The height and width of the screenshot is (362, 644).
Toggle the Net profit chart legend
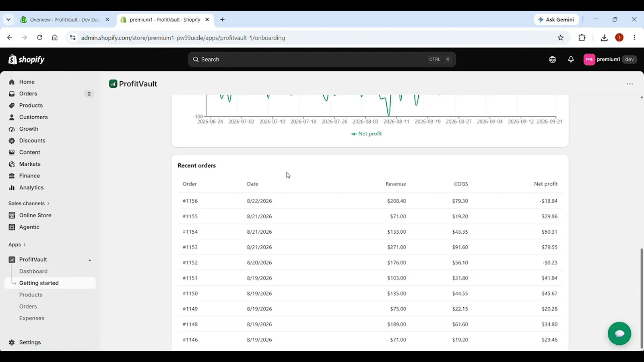[x=366, y=134]
